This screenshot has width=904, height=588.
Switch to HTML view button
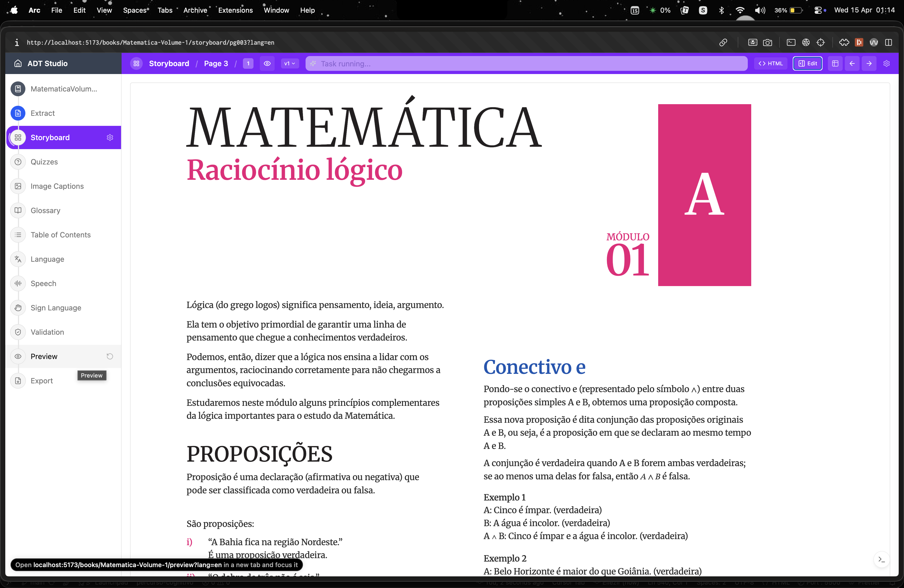771,63
